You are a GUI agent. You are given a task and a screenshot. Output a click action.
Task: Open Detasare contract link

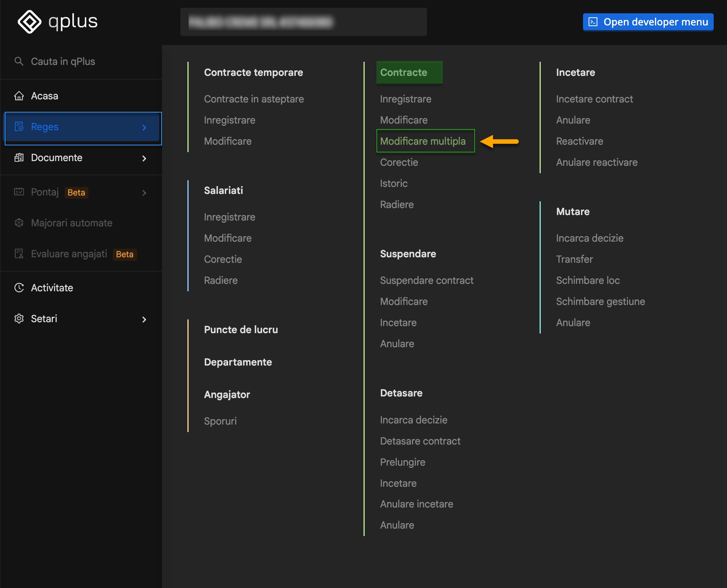(420, 441)
